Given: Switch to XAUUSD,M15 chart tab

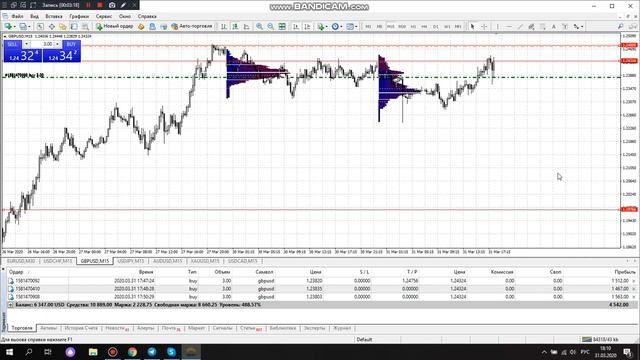Looking at the screenshot, I should [x=205, y=261].
